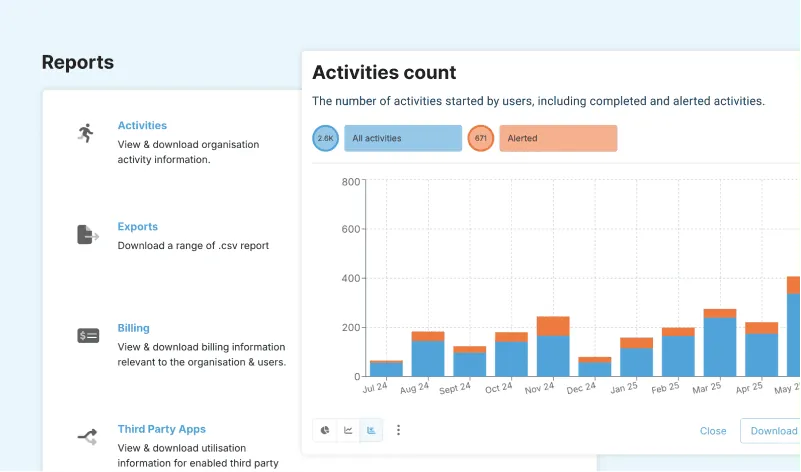
Task: Switch to line chart view
Action: coord(348,430)
